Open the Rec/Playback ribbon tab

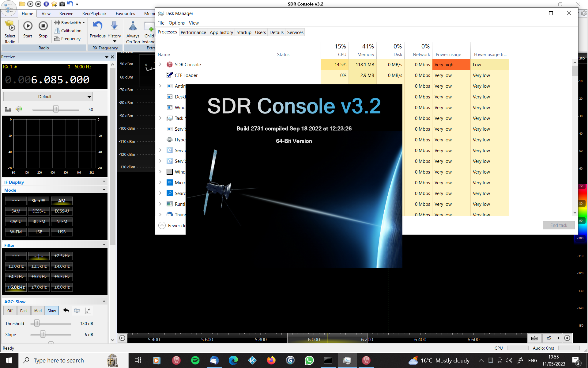click(94, 13)
